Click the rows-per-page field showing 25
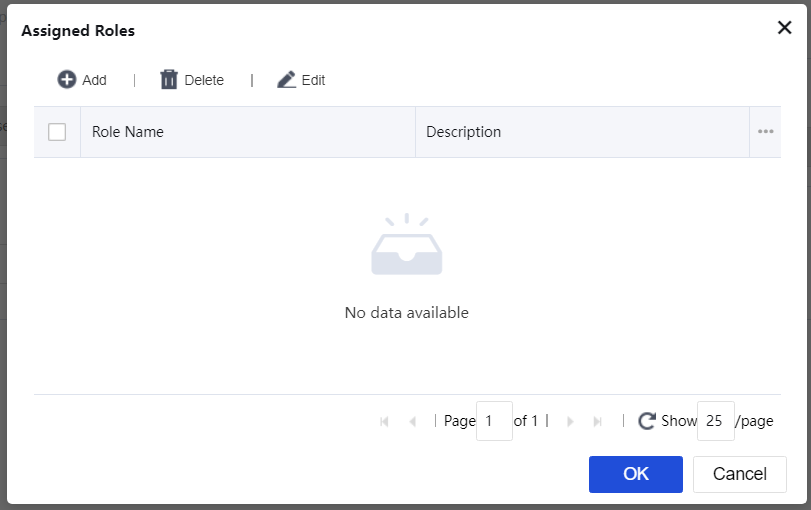 click(715, 421)
